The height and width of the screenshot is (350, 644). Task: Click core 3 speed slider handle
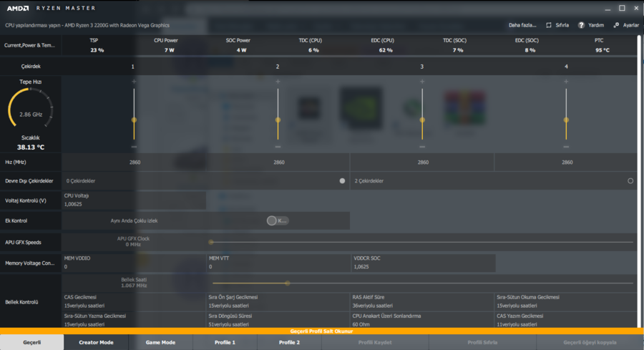[422, 120]
